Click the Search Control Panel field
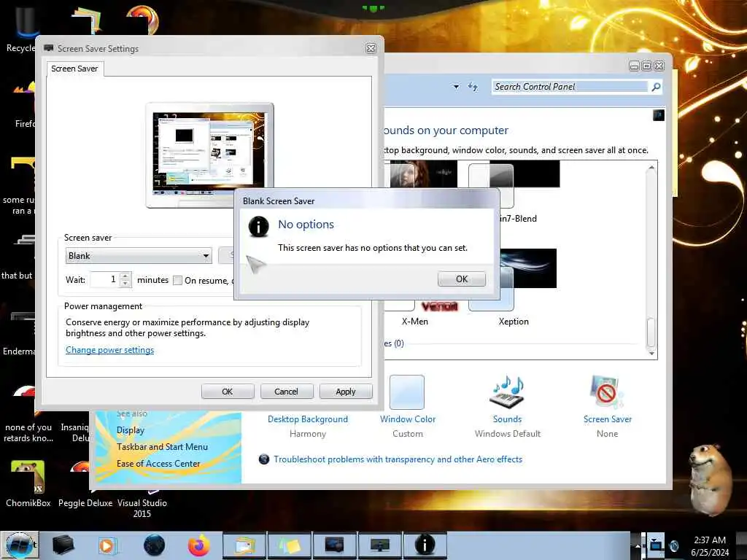Viewport: 747px width, 560px height. coord(570,87)
